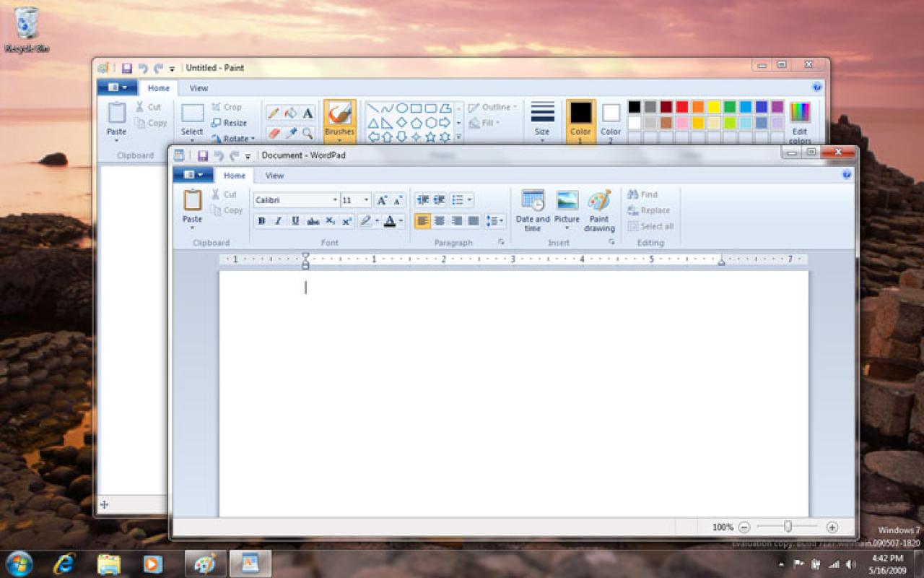
Task: Toggle Subscript formatting in WordPad
Action: point(330,221)
